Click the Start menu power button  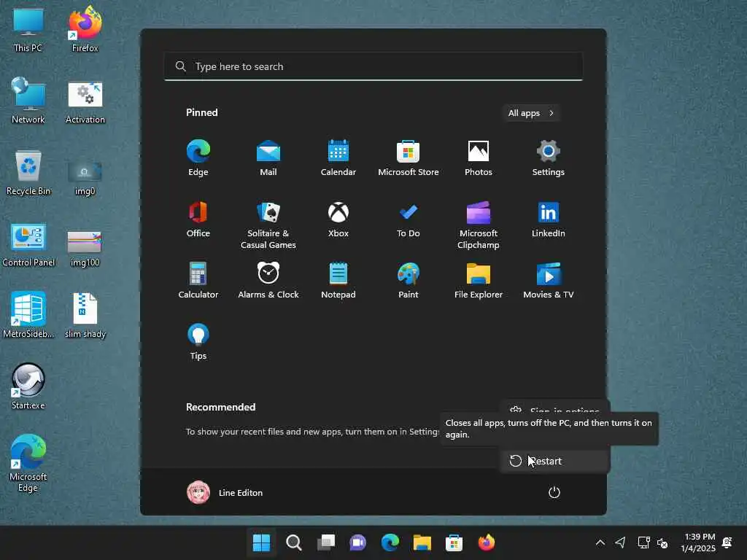(x=554, y=492)
